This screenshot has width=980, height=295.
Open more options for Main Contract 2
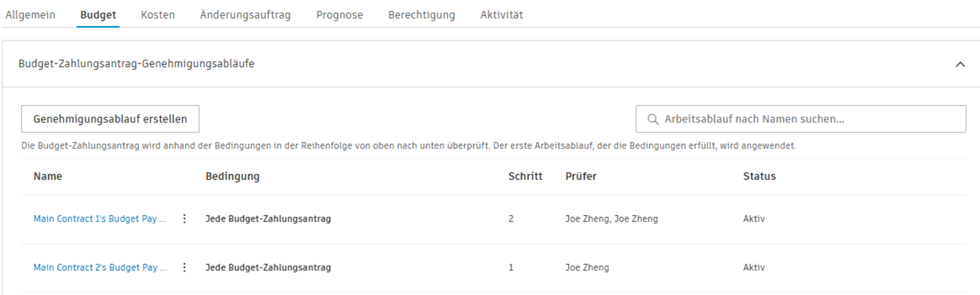click(184, 267)
